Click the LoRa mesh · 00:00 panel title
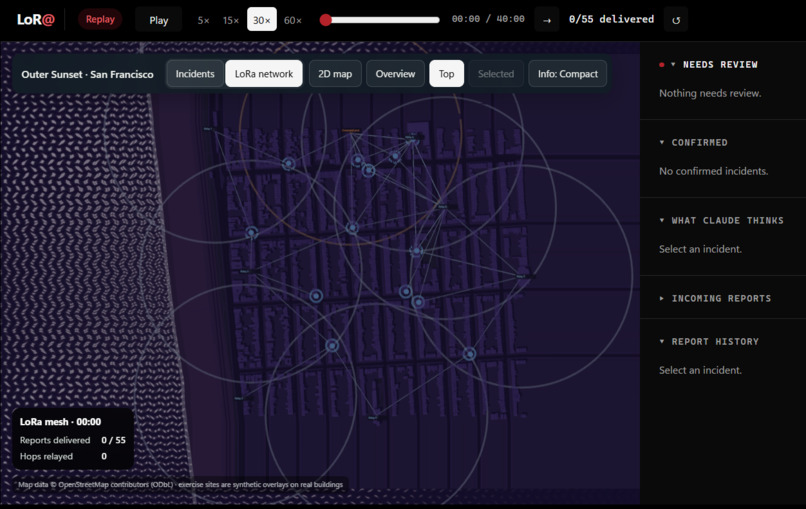 pos(60,422)
